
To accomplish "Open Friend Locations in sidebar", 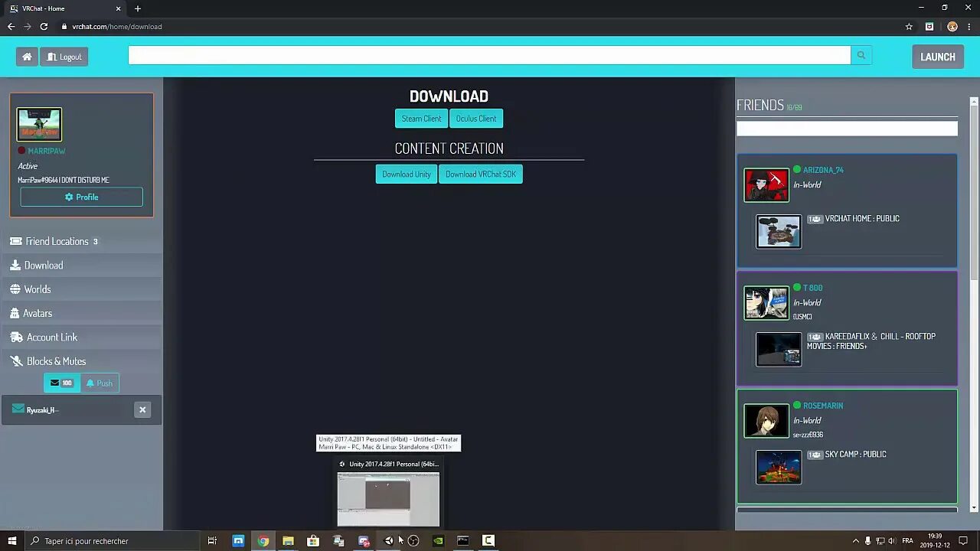I will point(81,241).
